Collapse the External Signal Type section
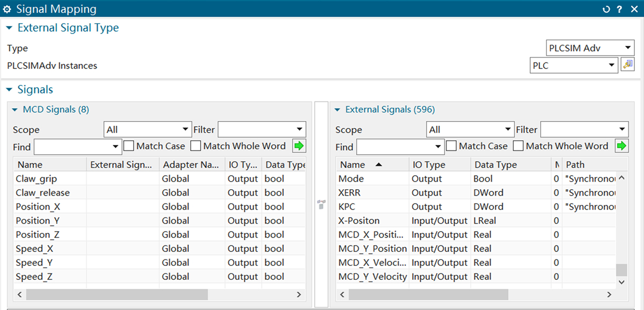This screenshot has height=310, width=644. [9, 28]
